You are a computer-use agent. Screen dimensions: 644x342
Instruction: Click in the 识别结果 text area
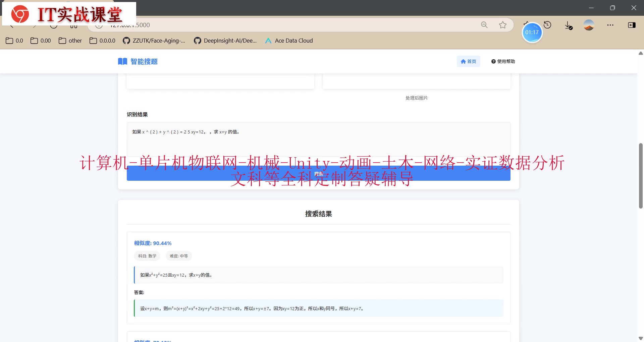point(318,139)
